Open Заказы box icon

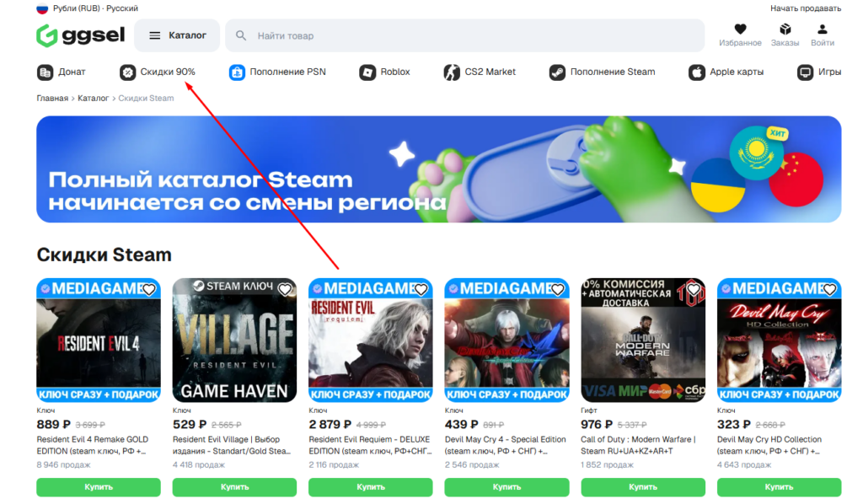785,29
